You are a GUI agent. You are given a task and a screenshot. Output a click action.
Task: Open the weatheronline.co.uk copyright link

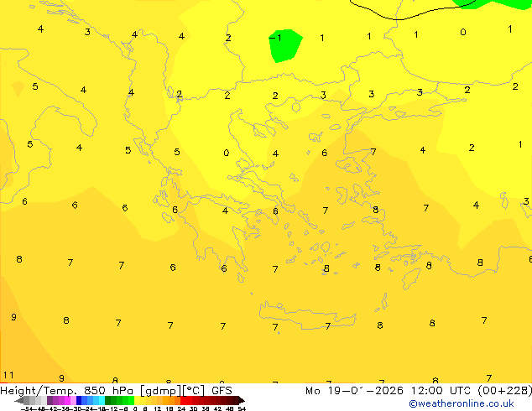(462, 403)
